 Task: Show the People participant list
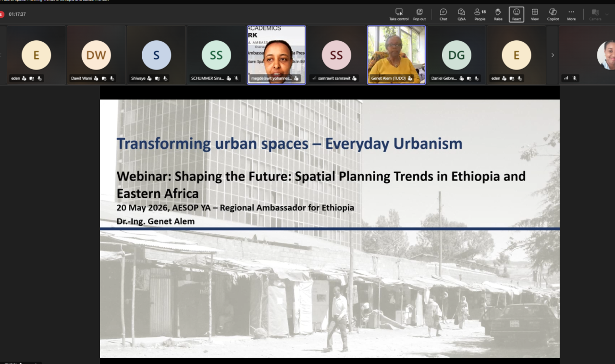tap(480, 14)
